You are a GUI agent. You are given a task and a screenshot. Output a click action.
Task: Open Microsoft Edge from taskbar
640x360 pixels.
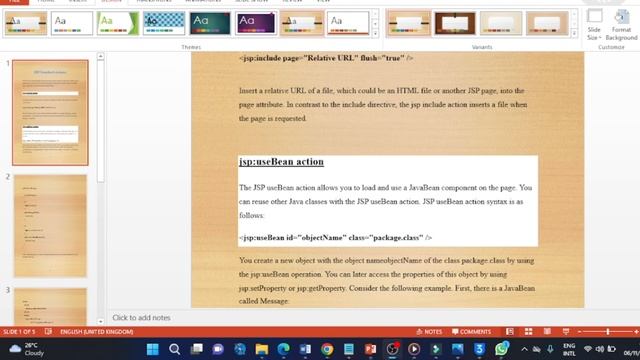[x=283, y=349]
